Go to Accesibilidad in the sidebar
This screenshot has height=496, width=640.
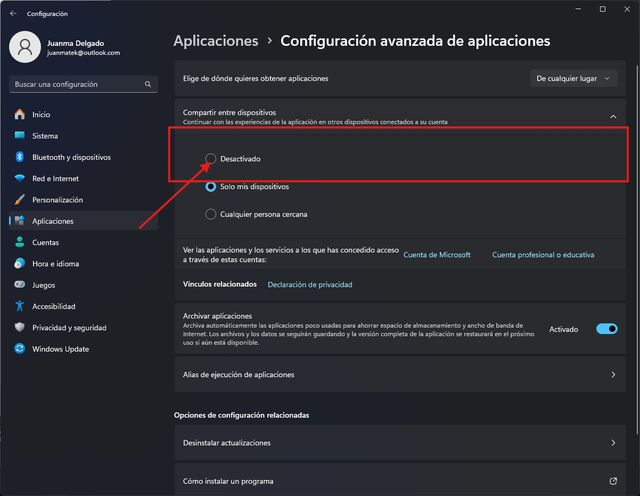[53, 306]
